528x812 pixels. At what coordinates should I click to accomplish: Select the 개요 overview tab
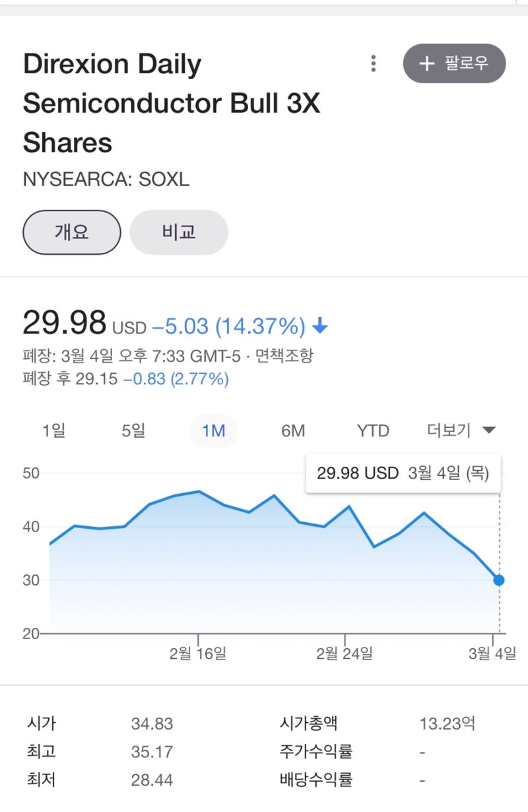pos(72,232)
